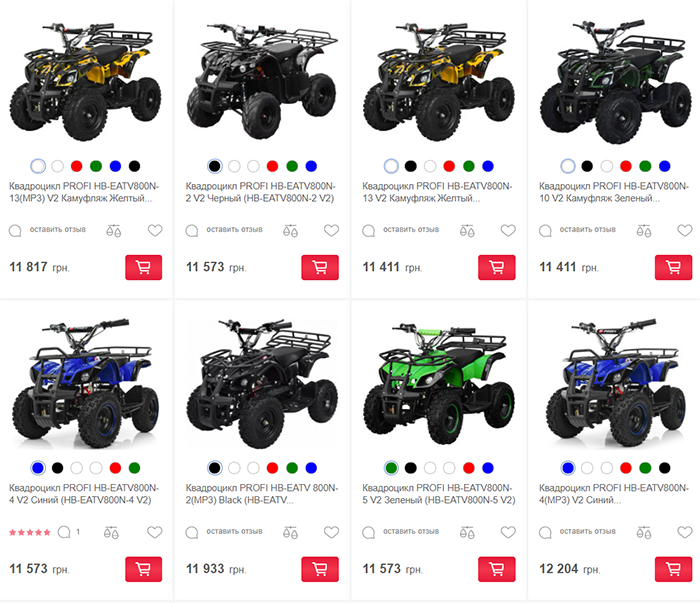The width and height of the screenshot is (700, 603).
Task: Click comment bubble icon for HB-EATV800N-13(MP3) quad
Action: [15, 231]
